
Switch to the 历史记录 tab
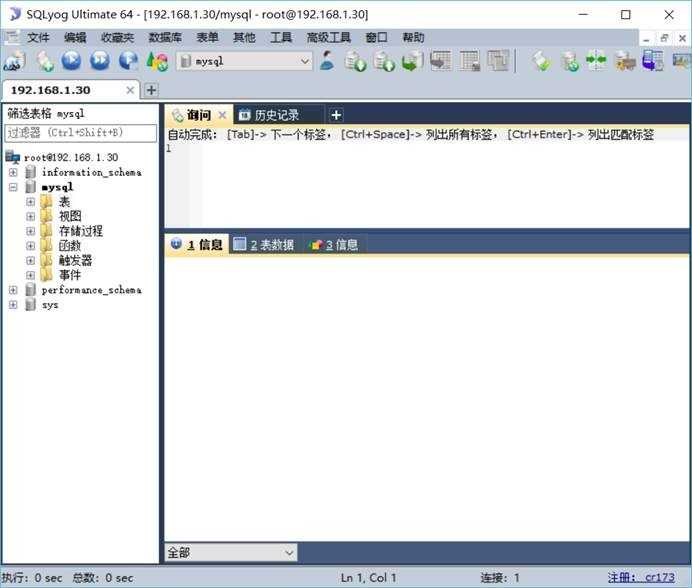point(277,115)
